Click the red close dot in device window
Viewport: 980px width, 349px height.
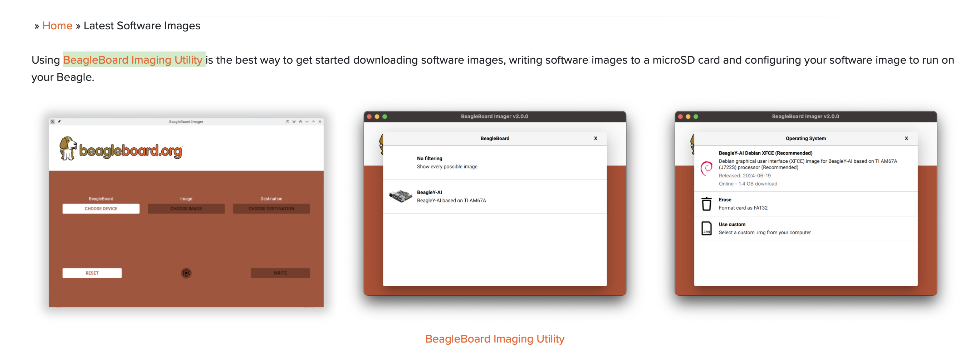click(369, 117)
